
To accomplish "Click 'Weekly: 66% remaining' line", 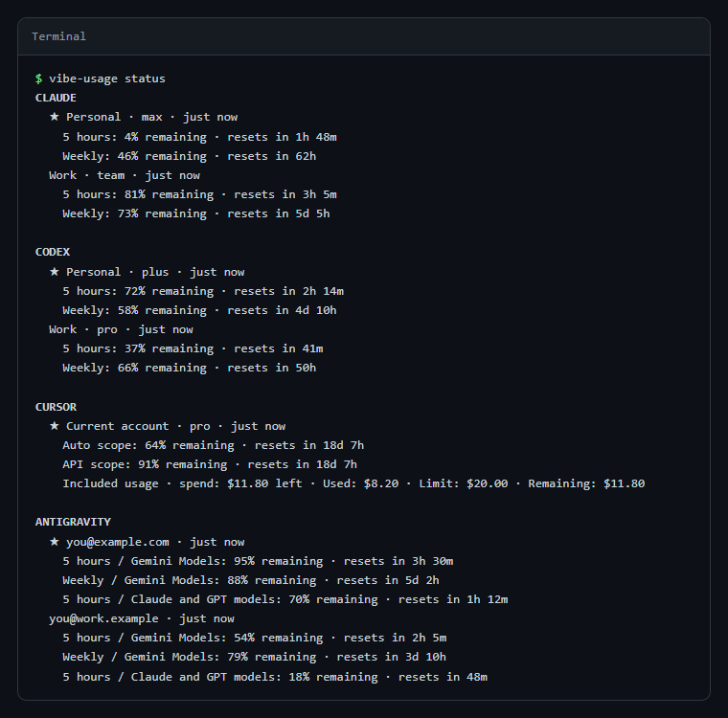I will click(x=190, y=368).
